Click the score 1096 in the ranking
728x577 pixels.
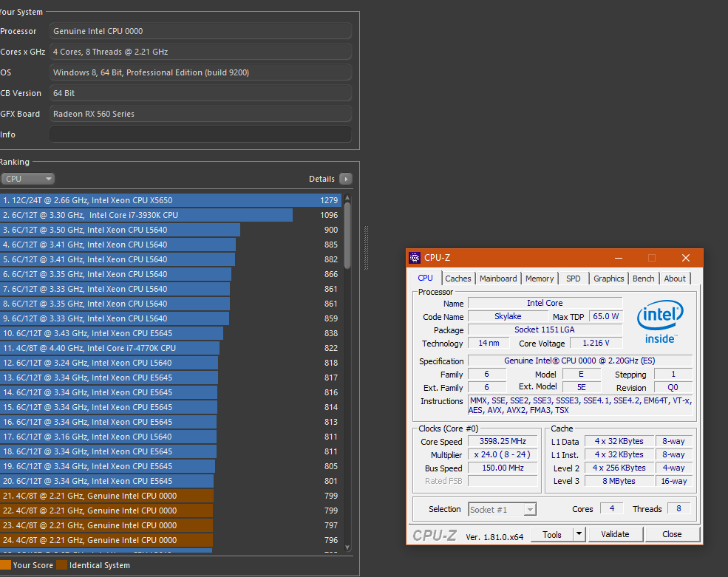tap(329, 215)
